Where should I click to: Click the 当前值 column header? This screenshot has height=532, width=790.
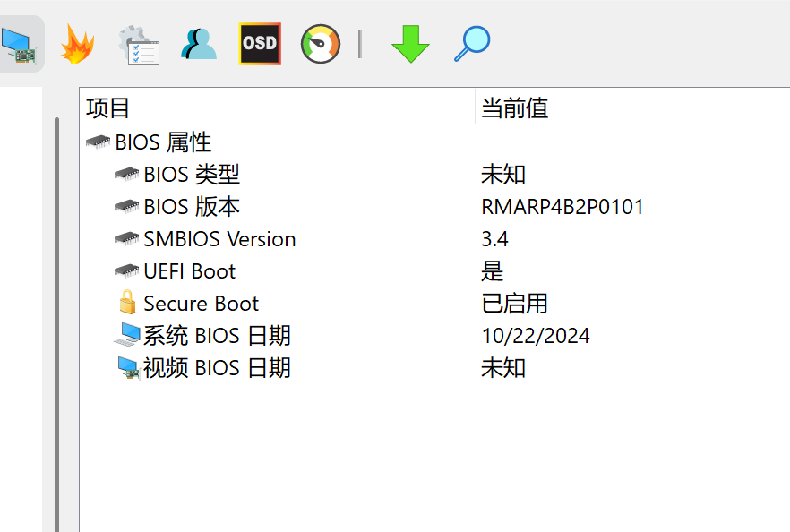[632, 107]
